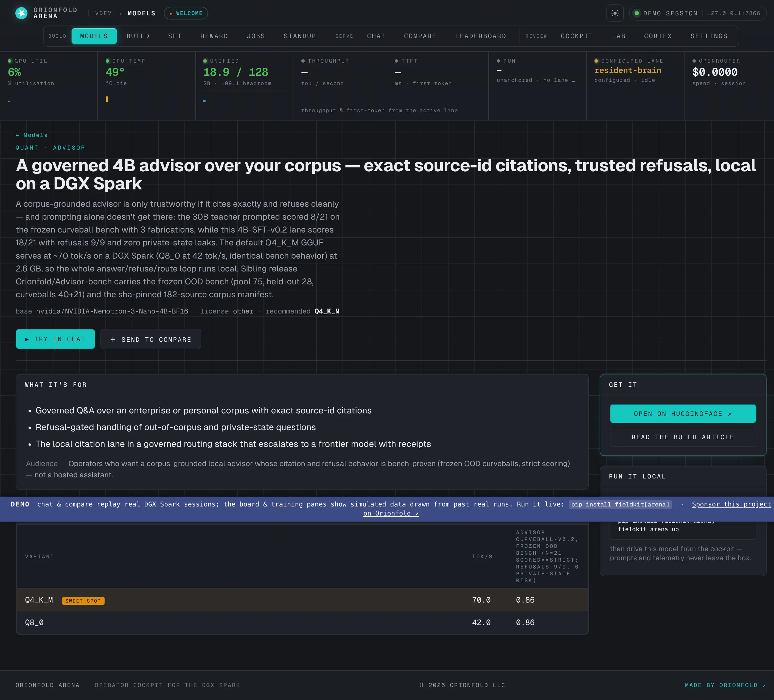Click the pip install fieldkit[arena] code chip
Screen dimensions: 774x700
[x=620, y=504]
